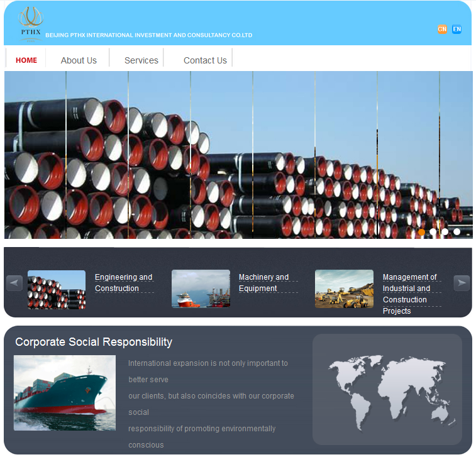This screenshot has height=457, width=476.
Task: Click the 'International expansion is not only' paragraph
Action: [x=211, y=404]
